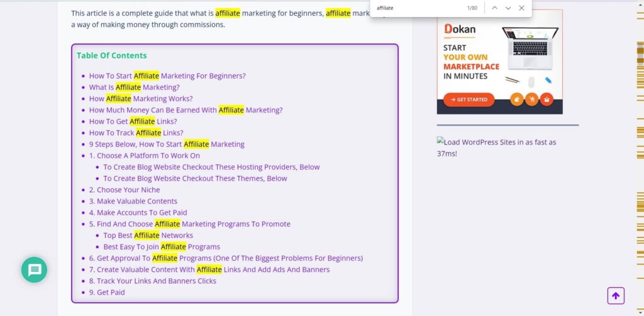Open '6. Get Approval To Affiliate Programs' link
The width and height of the screenshot is (644, 316).
226,258
